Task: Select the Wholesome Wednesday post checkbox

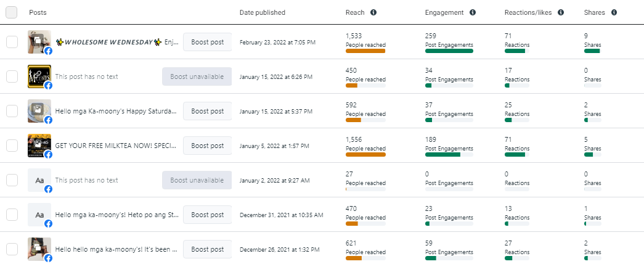Action: [x=12, y=42]
